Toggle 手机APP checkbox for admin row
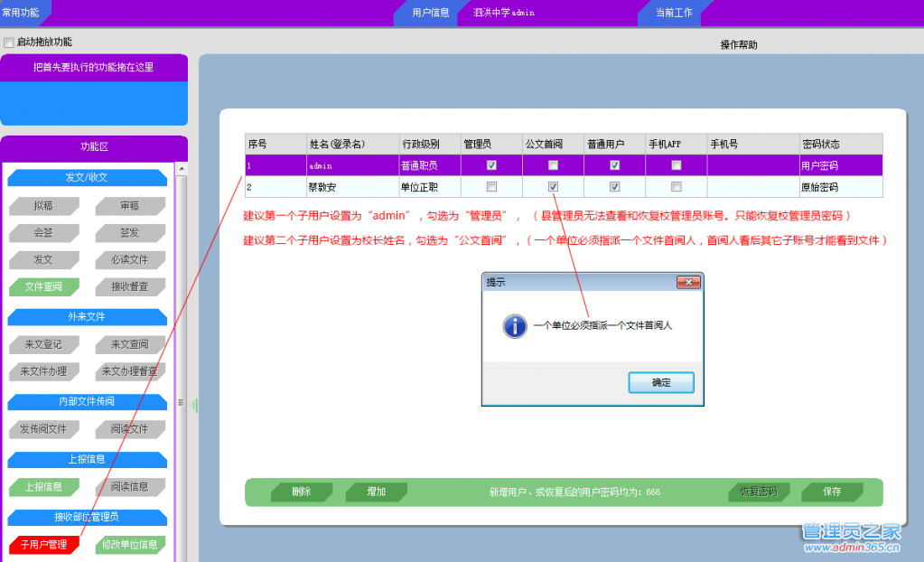924x562 pixels. click(x=677, y=165)
